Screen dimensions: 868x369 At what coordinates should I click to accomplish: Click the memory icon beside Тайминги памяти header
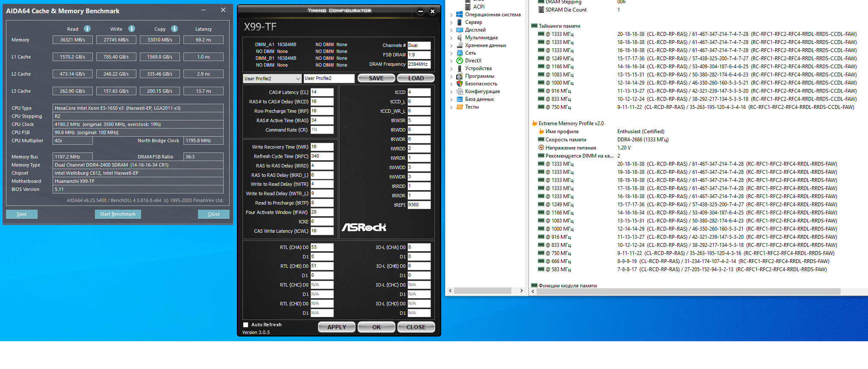tap(534, 26)
